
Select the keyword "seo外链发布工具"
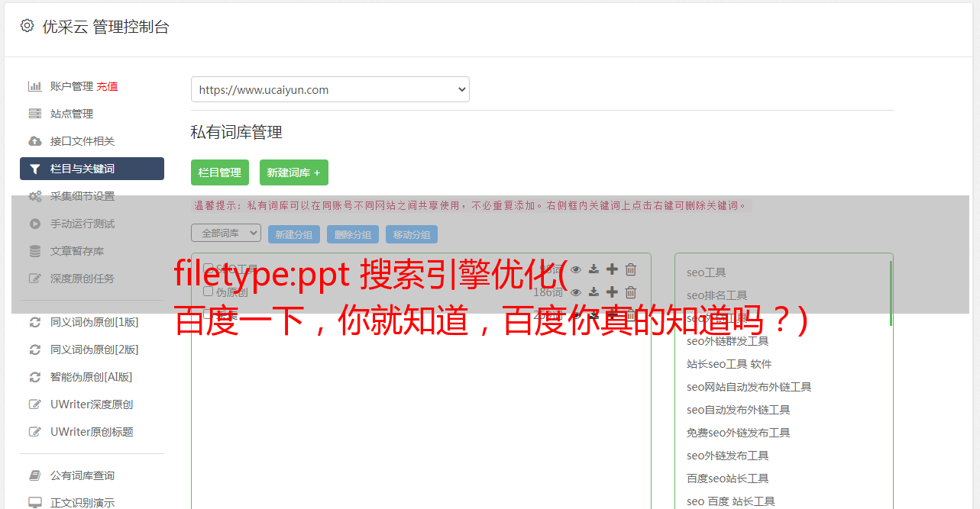coord(728,456)
